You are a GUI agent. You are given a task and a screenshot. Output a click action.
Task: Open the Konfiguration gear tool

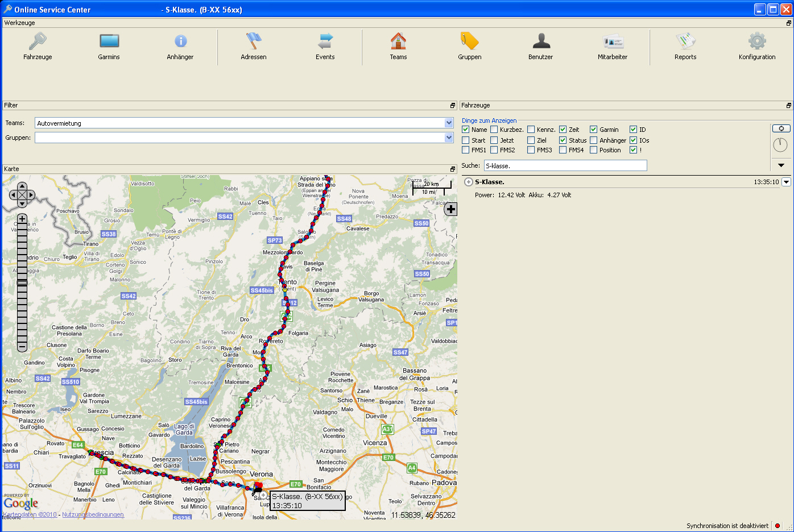click(757, 46)
